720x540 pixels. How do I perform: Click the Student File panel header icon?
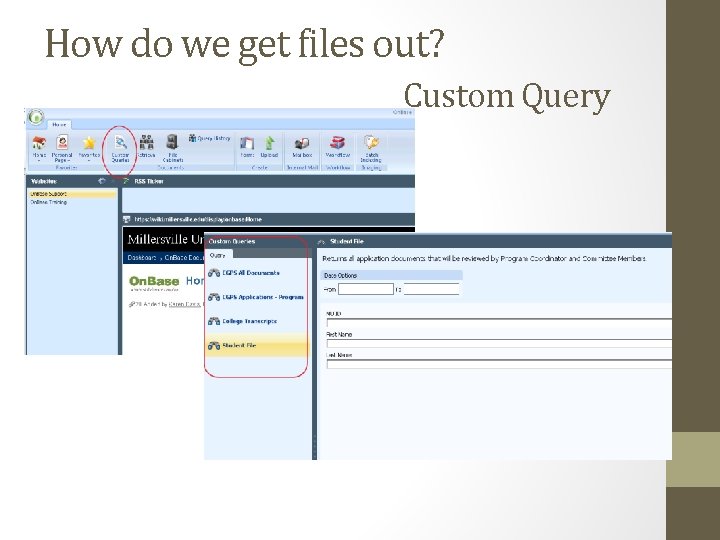(321, 242)
